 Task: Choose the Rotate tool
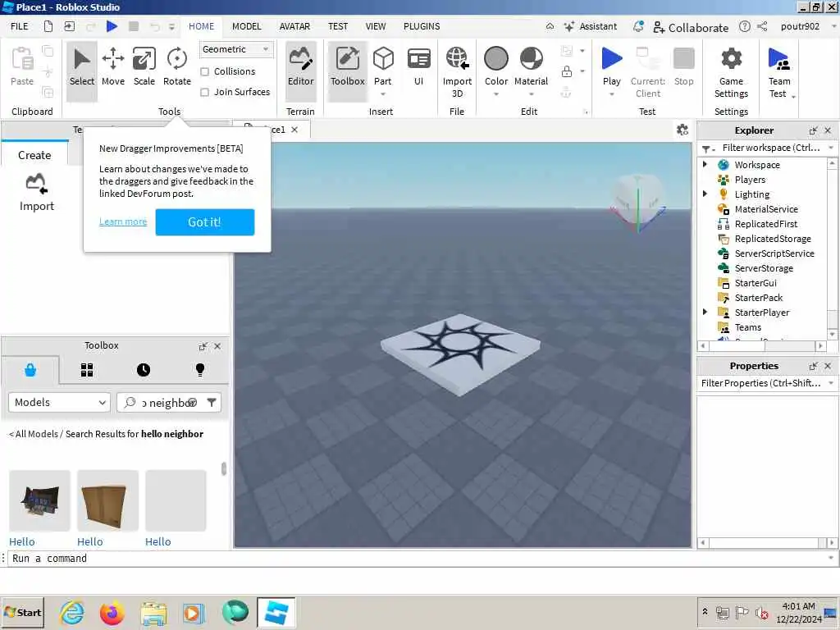point(177,67)
